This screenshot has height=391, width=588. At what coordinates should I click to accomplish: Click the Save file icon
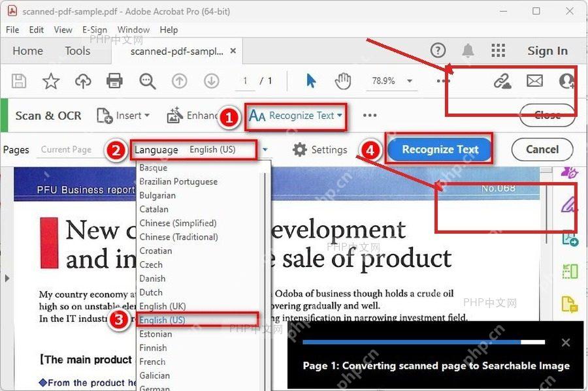(x=19, y=81)
